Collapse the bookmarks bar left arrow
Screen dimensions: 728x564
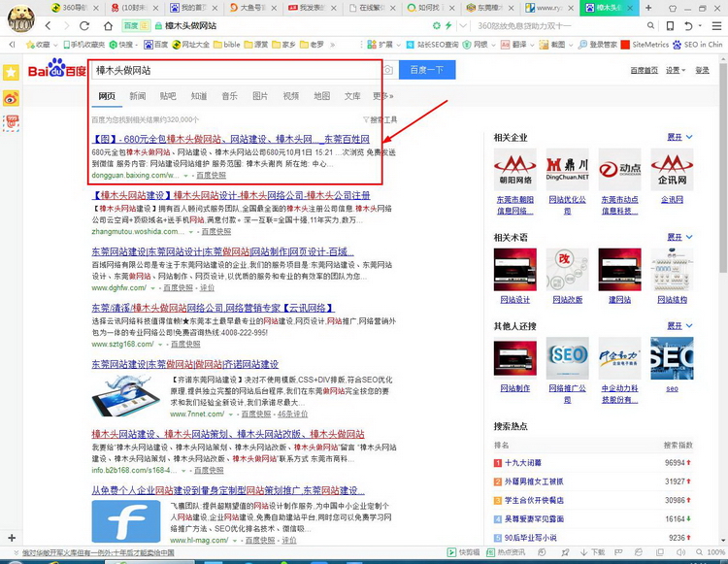(x=12, y=45)
